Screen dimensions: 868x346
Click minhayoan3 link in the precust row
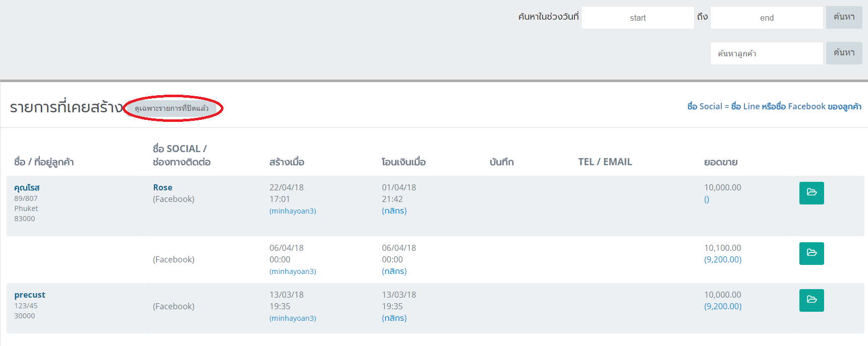(x=293, y=318)
